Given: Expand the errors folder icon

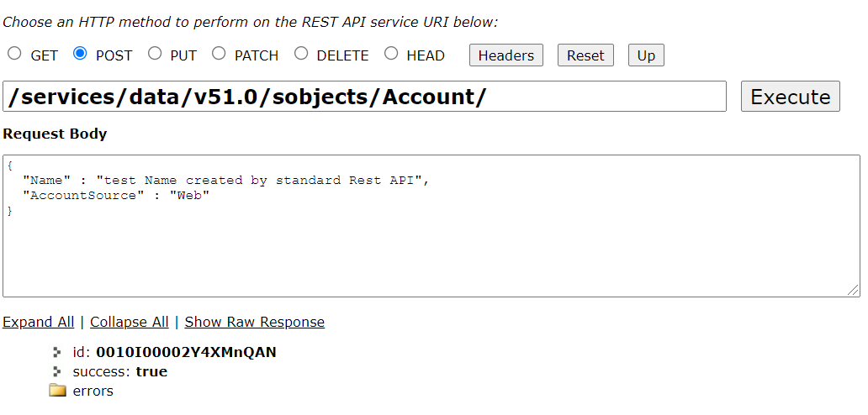Looking at the screenshot, I should click(57, 391).
